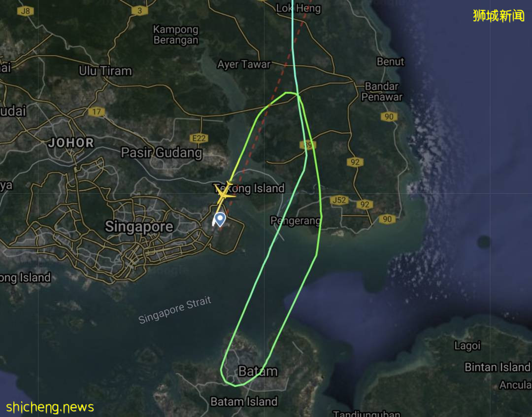Click the E22 expressway shield
This screenshot has width=532, height=417.
pos(199,138)
